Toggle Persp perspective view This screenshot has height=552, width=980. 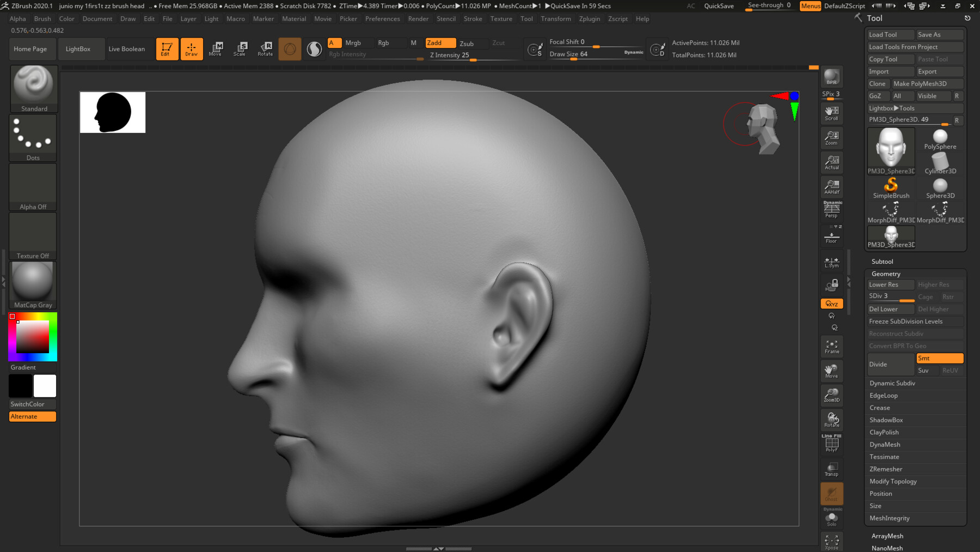tap(831, 210)
